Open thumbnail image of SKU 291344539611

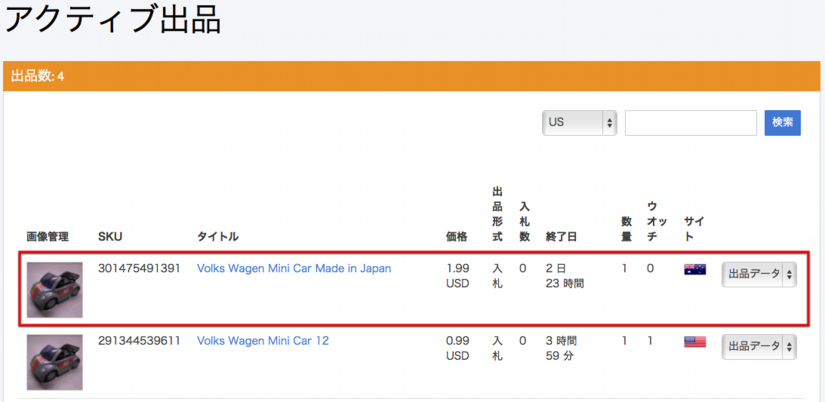(x=55, y=362)
